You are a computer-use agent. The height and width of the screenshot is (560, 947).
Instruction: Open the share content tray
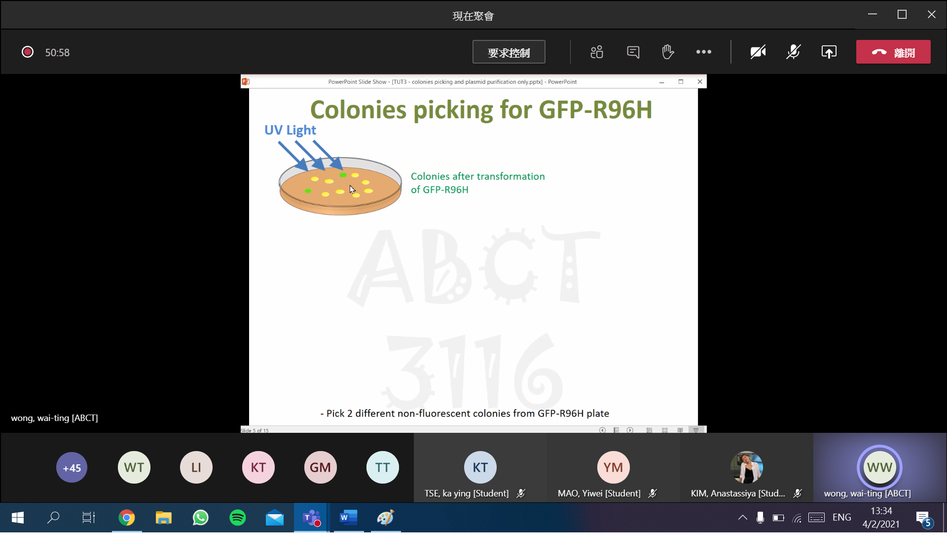tap(829, 52)
